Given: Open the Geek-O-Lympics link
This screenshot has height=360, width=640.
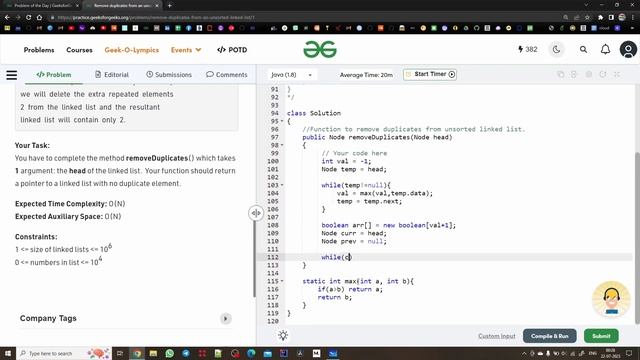Looking at the screenshot, I should click(131, 50).
